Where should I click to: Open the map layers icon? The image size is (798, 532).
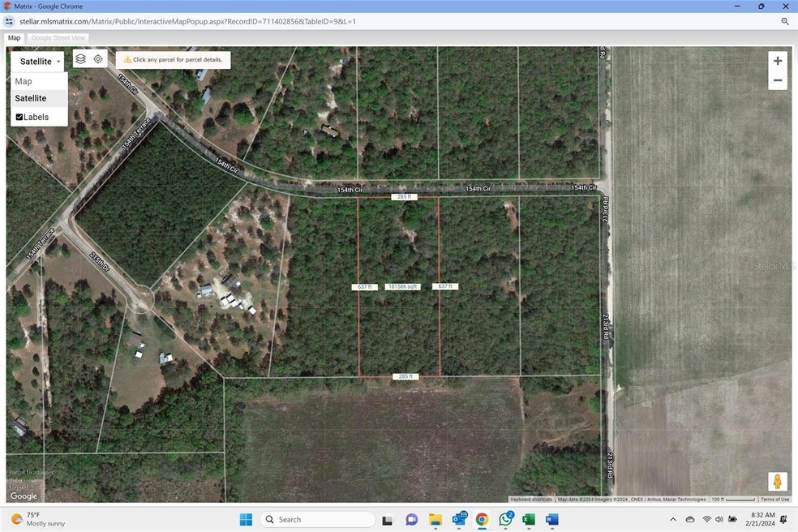tap(80, 59)
